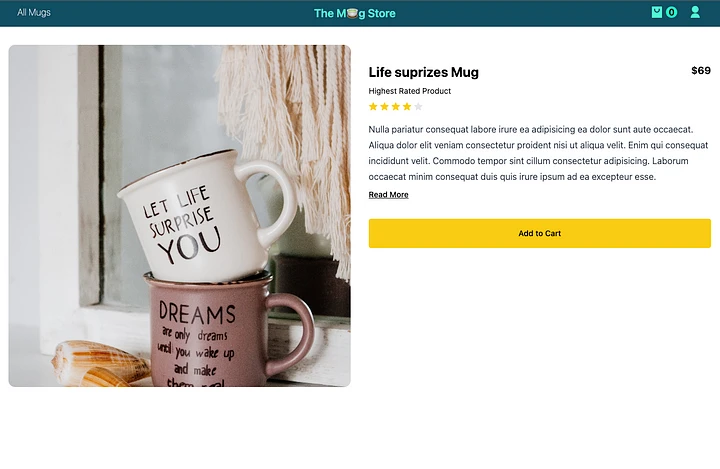Go to All Mugs in navigation

pos(34,12)
